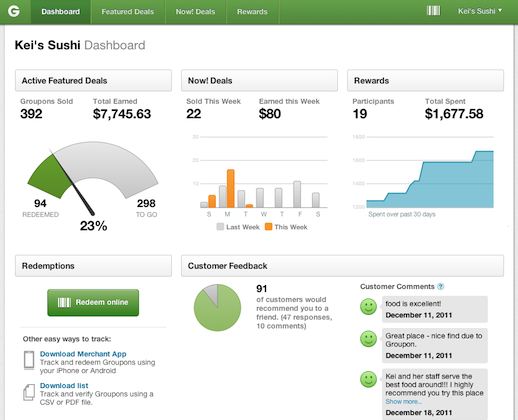Screen dimensions: 518x420
Task: Go to the Rewards tab
Action: pos(252,12)
